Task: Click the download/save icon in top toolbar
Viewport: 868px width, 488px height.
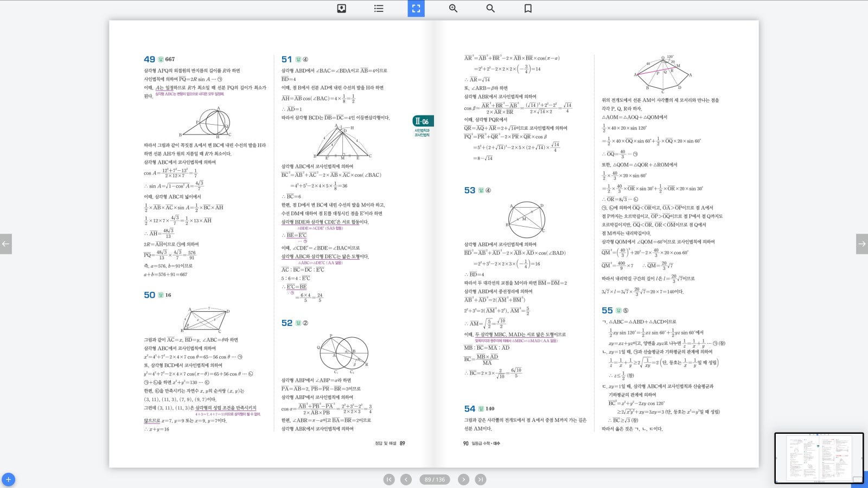Action: tap(341, 8)
